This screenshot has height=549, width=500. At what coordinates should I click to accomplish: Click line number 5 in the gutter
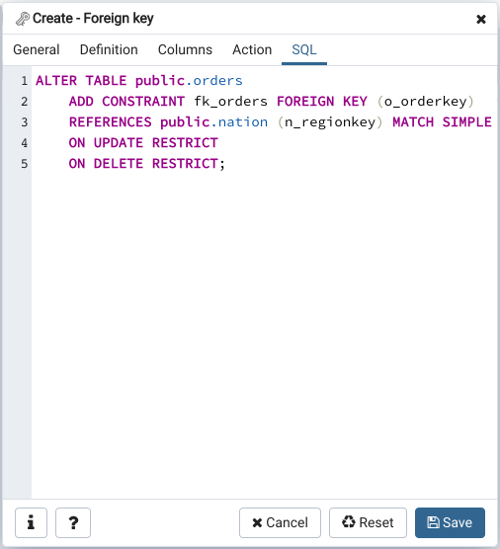point(24,164)
